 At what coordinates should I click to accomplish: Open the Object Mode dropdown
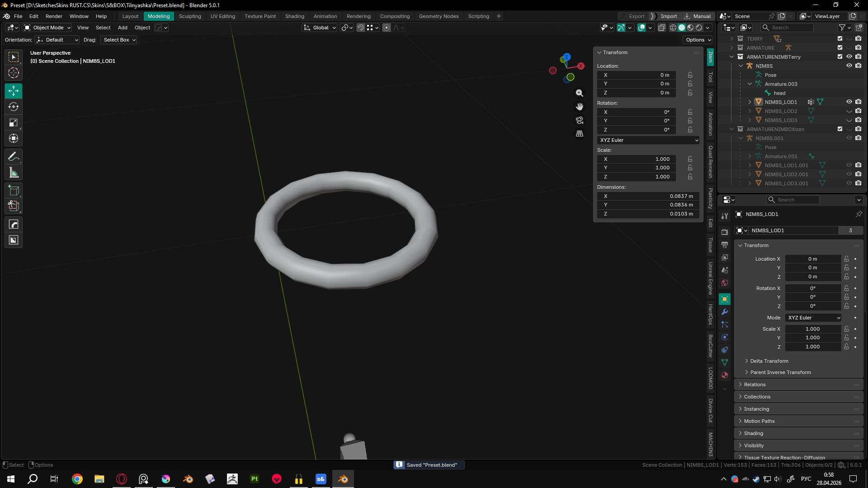point(47,28)
